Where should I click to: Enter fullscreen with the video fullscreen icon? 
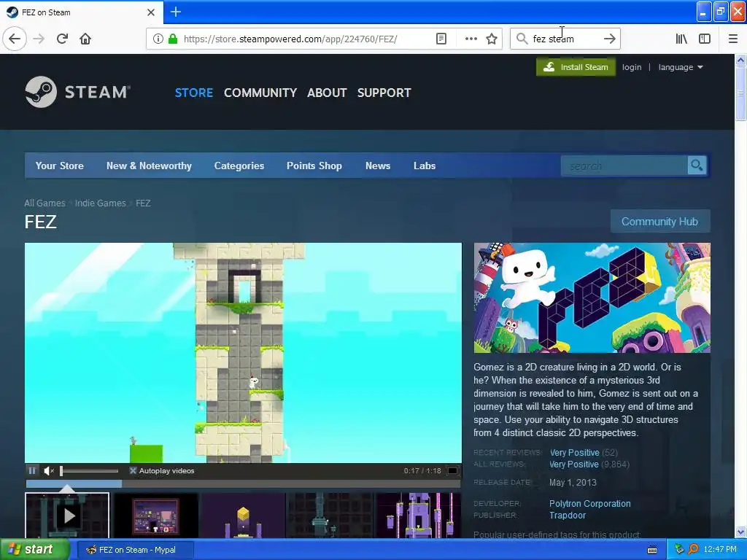point(452,470)
